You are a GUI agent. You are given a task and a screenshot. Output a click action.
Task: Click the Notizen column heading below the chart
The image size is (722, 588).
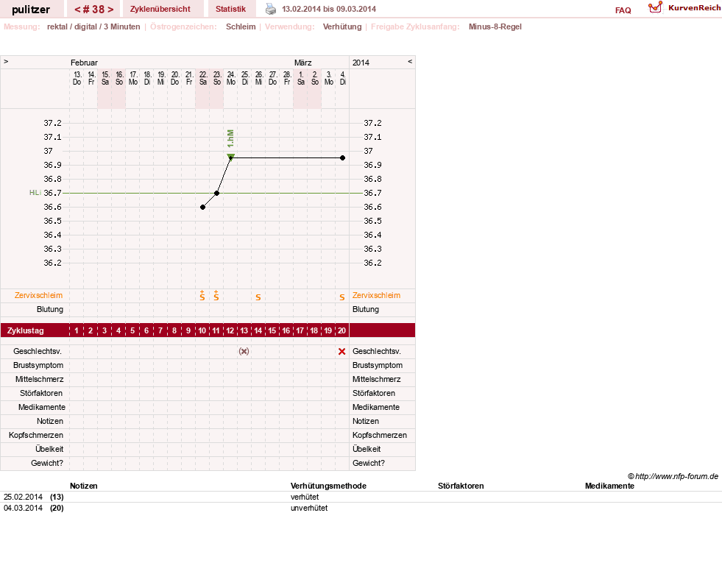83,486
